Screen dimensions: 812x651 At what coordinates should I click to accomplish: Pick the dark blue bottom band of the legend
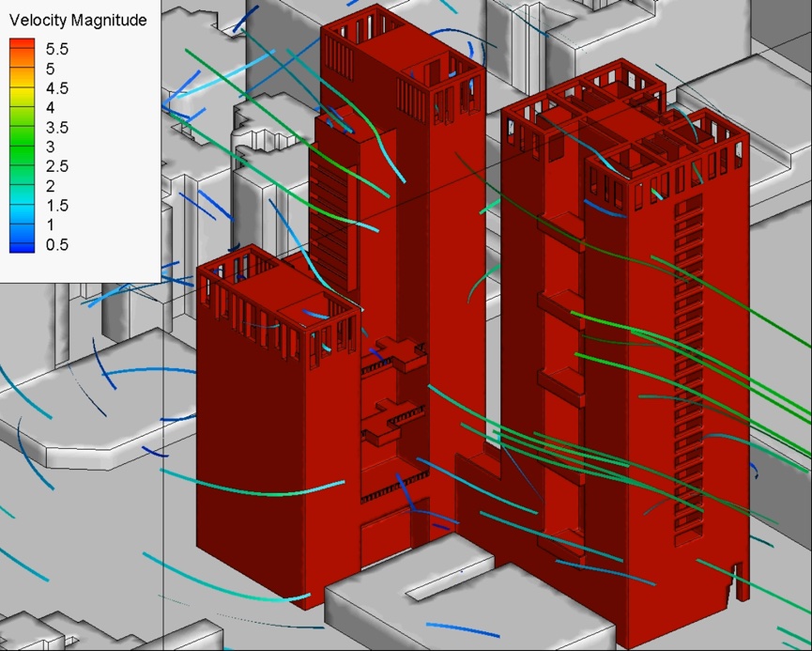[x=22, y=247]
